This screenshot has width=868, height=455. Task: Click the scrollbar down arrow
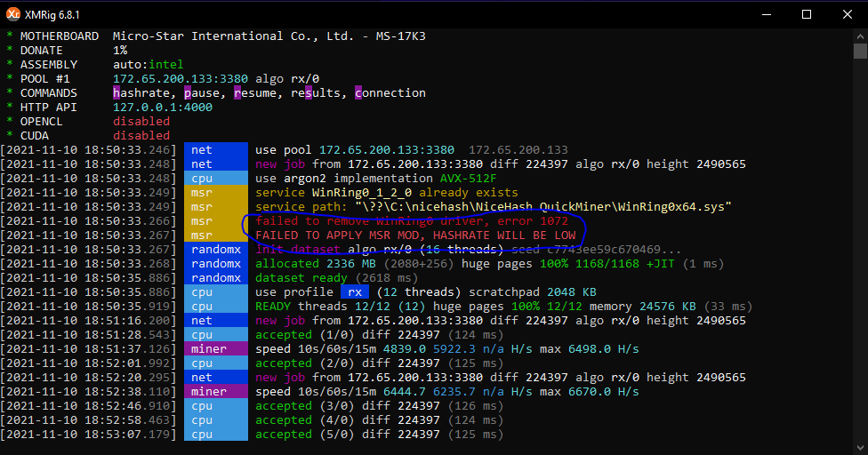[x=860, y=447]
